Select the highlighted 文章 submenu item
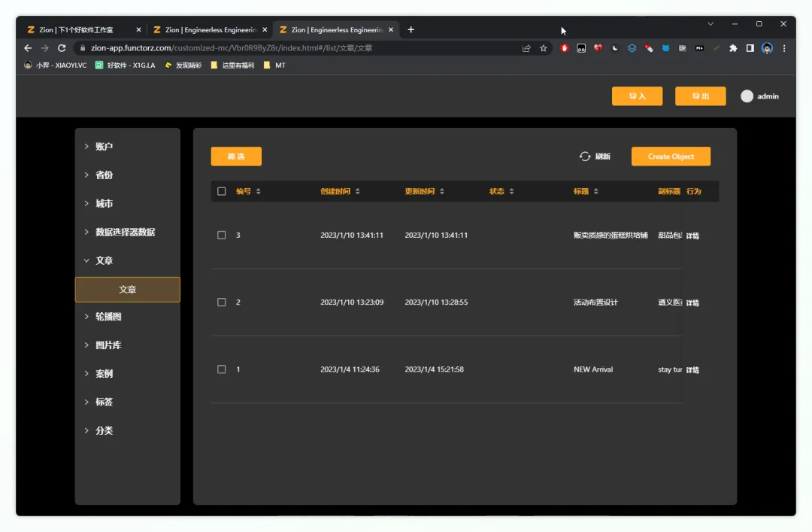This screenshot has height=532, width=812. 127,290
